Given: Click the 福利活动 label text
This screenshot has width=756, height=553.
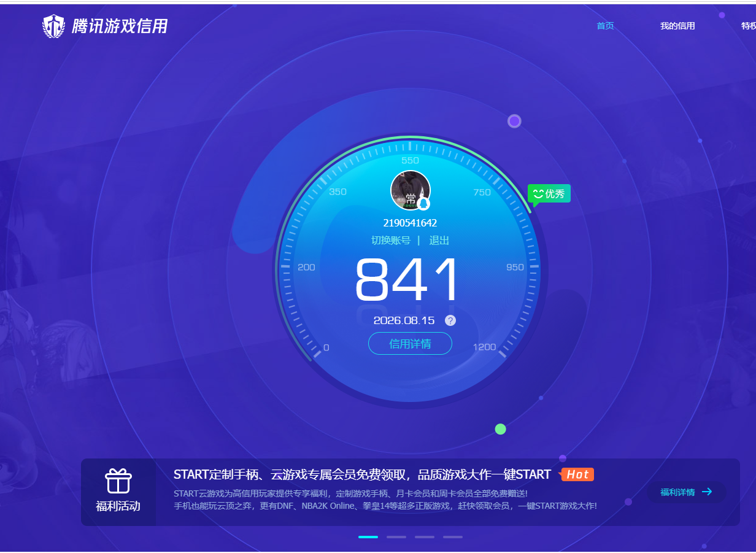Looking at the screenshot, I should [x=118, y=506].
